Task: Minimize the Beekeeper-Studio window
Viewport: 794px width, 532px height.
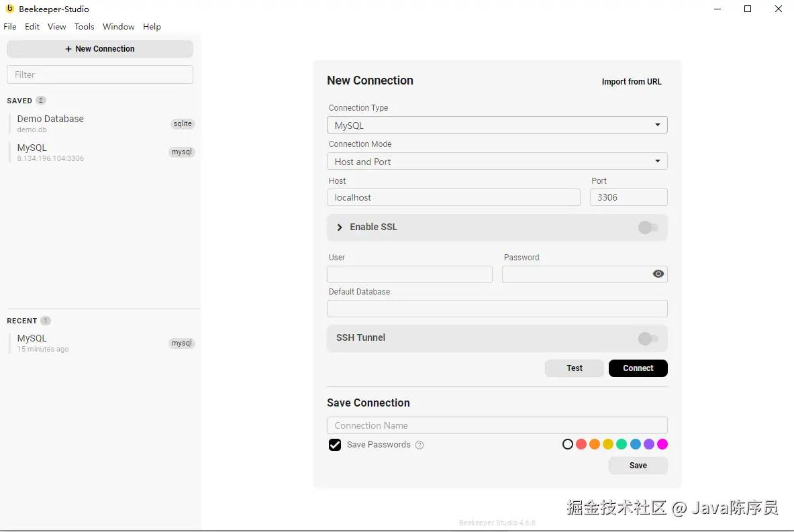Action: [x=717, y=9]
